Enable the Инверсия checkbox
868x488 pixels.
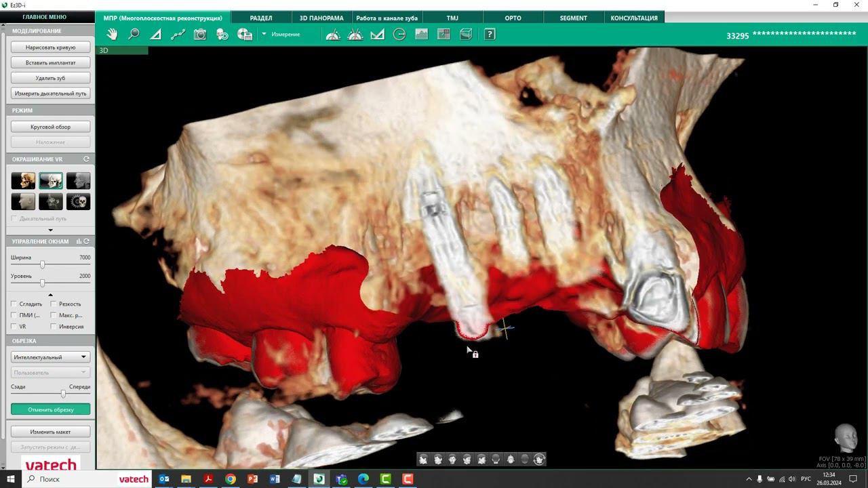[x=54, y=327]
